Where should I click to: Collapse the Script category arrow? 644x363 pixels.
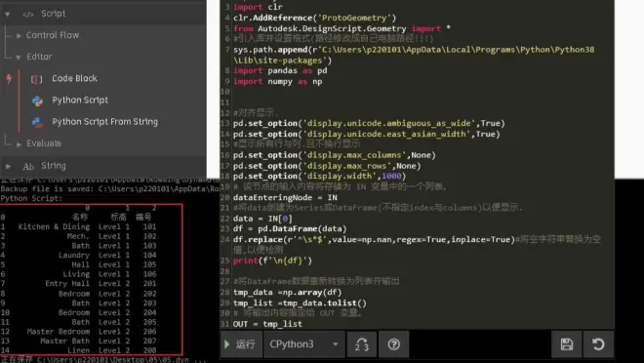[8, 15]
